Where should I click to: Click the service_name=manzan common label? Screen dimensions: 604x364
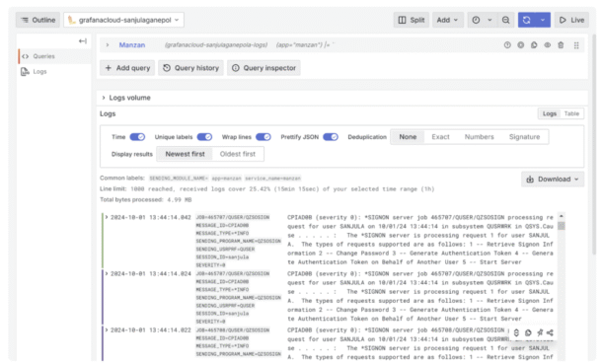coord(273,179)
